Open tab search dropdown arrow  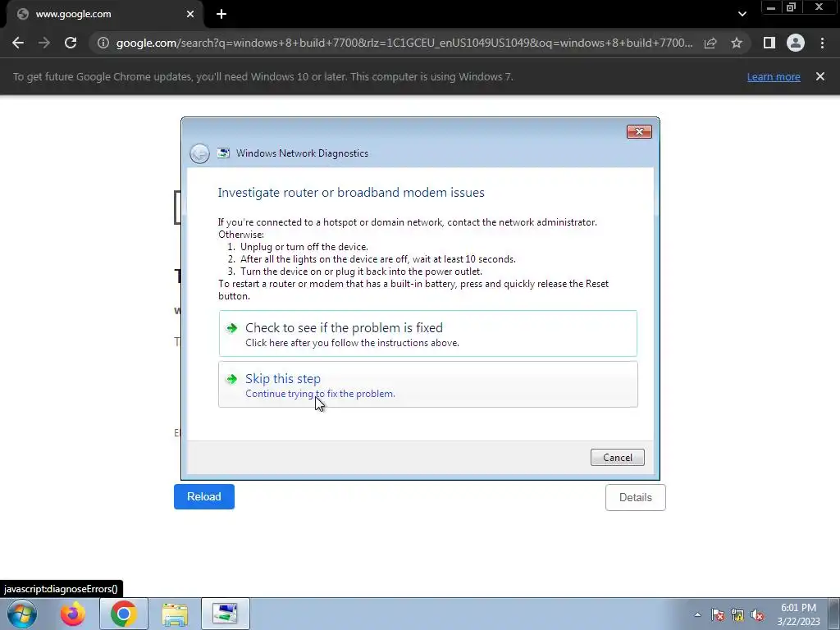(x=742, y=14)
